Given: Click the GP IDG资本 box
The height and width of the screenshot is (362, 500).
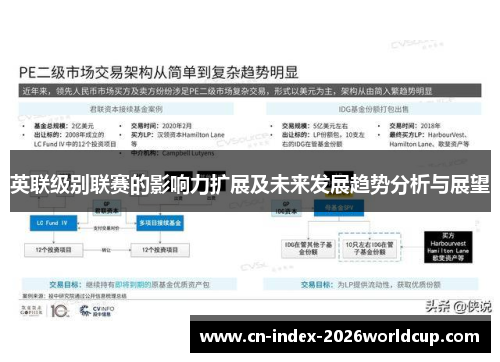Looking at the screenshot, I should click(x=286, y=208).
